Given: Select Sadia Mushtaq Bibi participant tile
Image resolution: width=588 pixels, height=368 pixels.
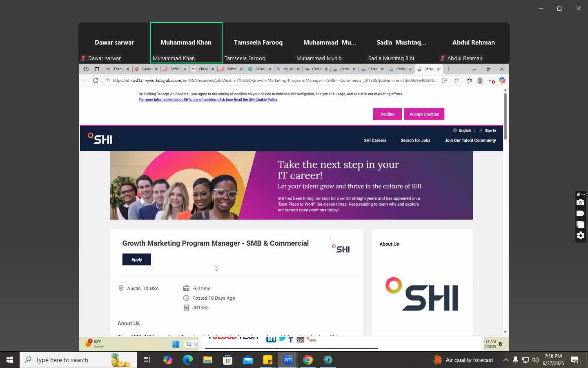Looking at the screenshot, I should pos(402,43).
